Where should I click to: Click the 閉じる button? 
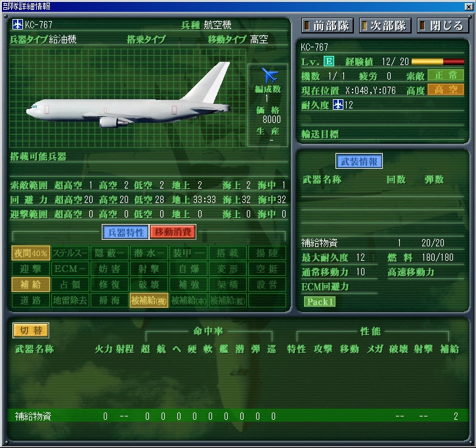point(443,26)
